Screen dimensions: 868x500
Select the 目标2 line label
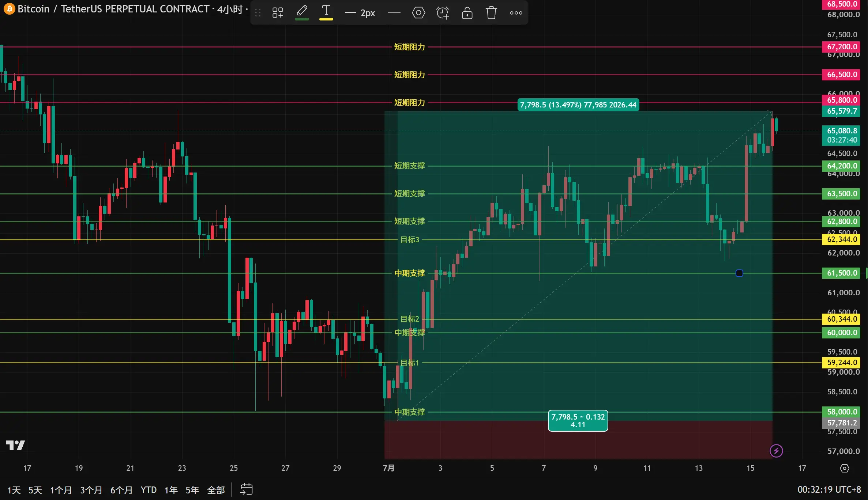point(410,319)
